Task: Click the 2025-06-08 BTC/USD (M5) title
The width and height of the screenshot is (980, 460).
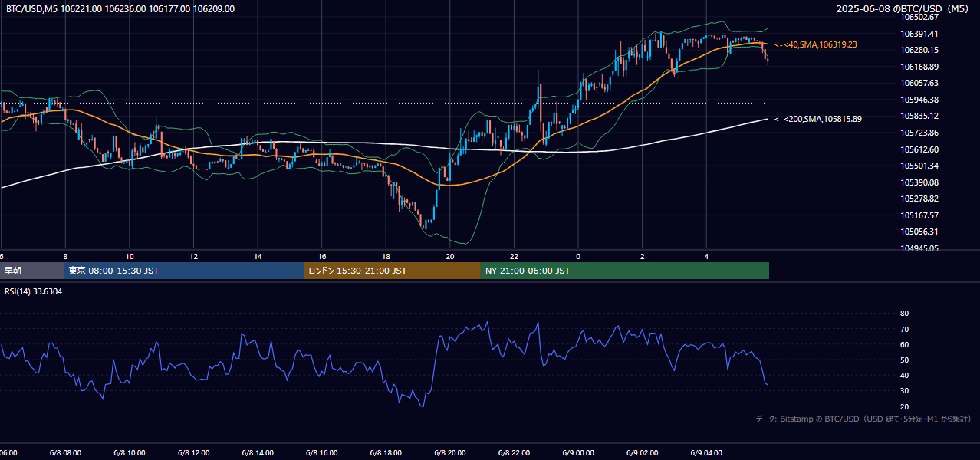Action: [x=903, y=9]
